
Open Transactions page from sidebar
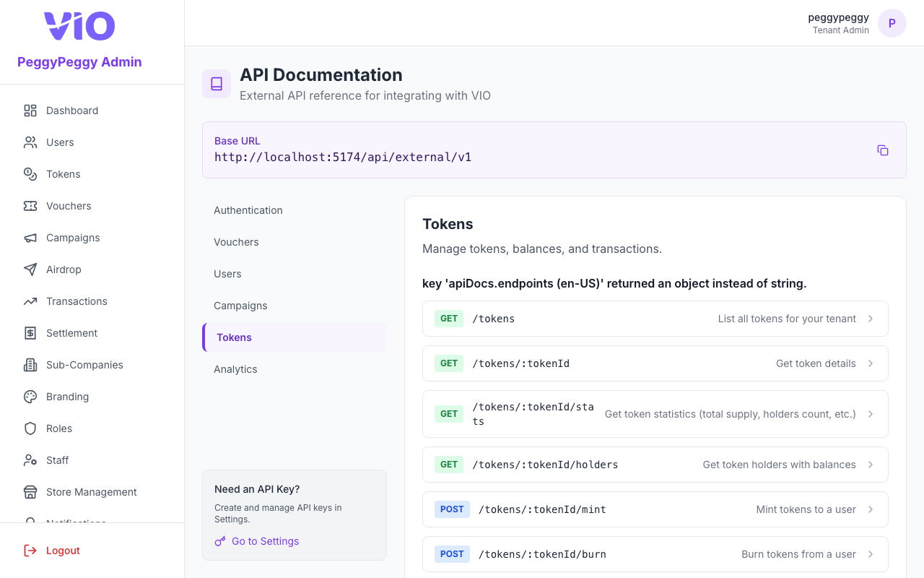pos(92,301)
